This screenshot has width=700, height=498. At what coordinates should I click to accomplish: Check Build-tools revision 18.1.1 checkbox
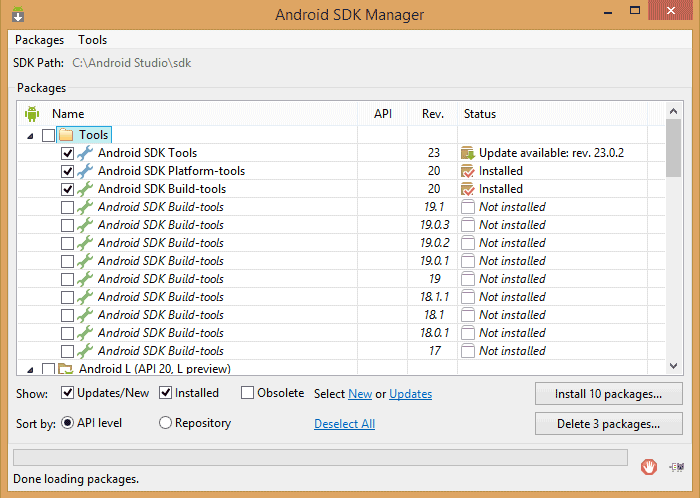[67, 297]
